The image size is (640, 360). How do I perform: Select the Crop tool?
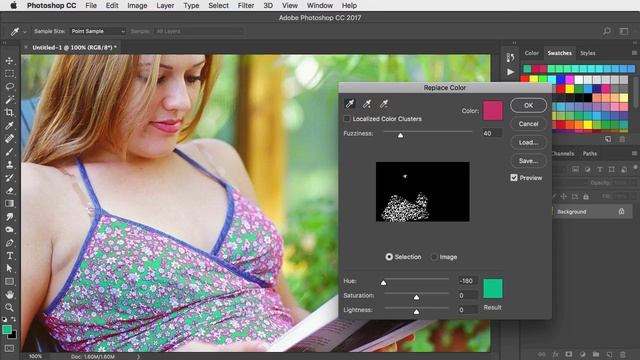(x=9, y=113)
